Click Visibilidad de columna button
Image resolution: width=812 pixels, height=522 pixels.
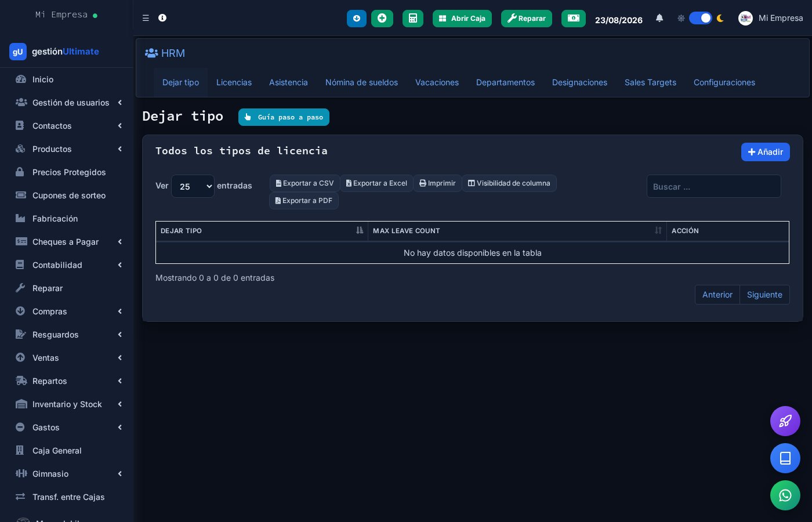point(509,183)
